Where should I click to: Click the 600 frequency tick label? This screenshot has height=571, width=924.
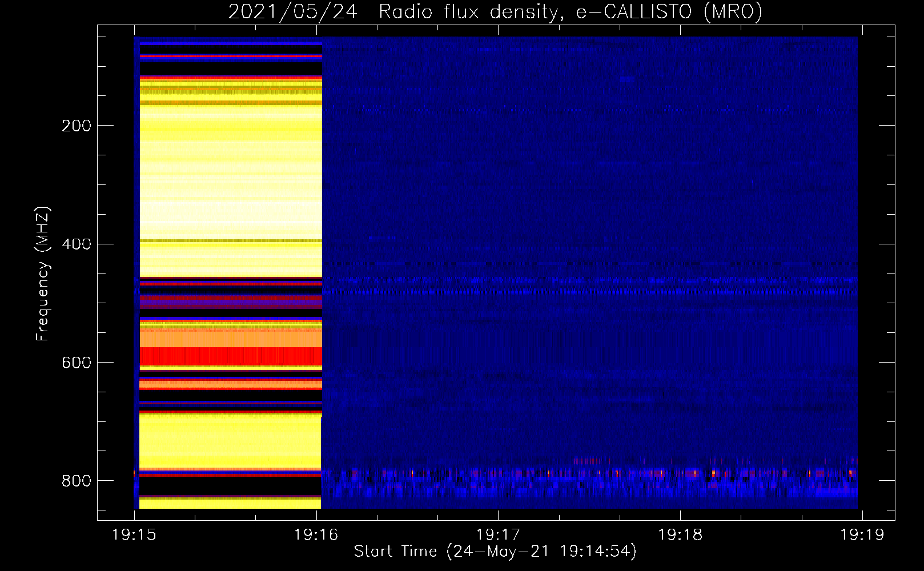pyautogui.click(x=76, y=363)
